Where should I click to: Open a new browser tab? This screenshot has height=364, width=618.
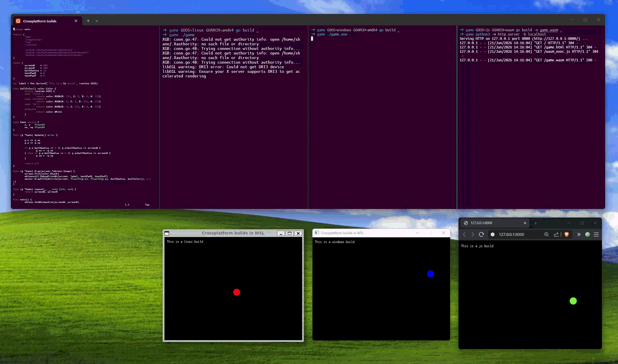coord(536,223)
